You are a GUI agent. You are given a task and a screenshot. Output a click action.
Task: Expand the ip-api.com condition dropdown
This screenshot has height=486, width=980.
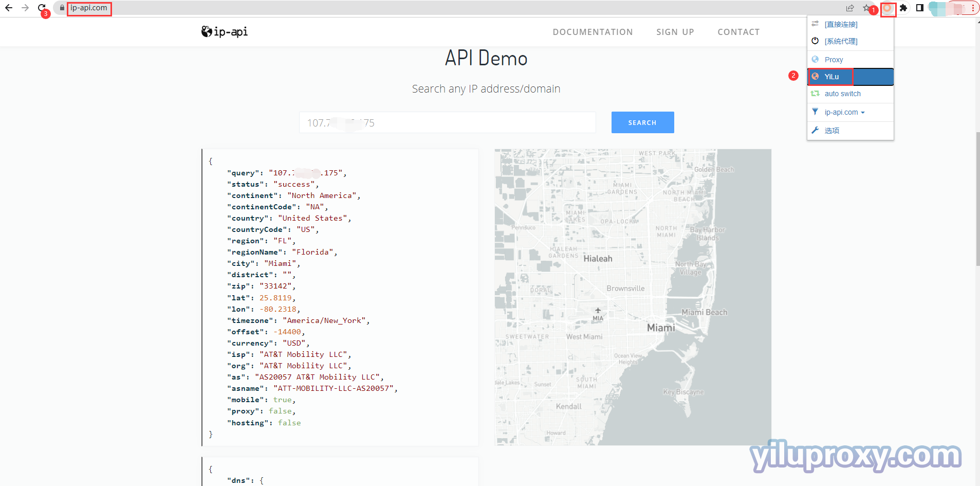(x=850, y=112)
